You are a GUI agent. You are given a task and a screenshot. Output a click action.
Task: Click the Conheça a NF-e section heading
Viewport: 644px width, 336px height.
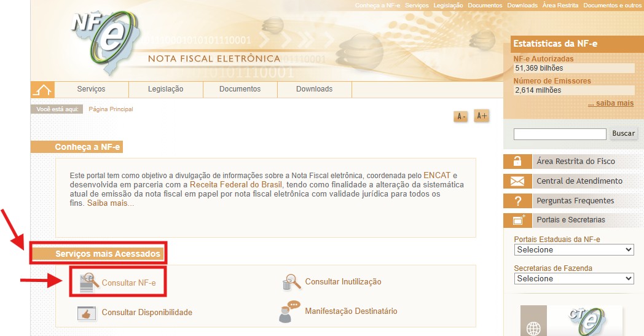87,147
